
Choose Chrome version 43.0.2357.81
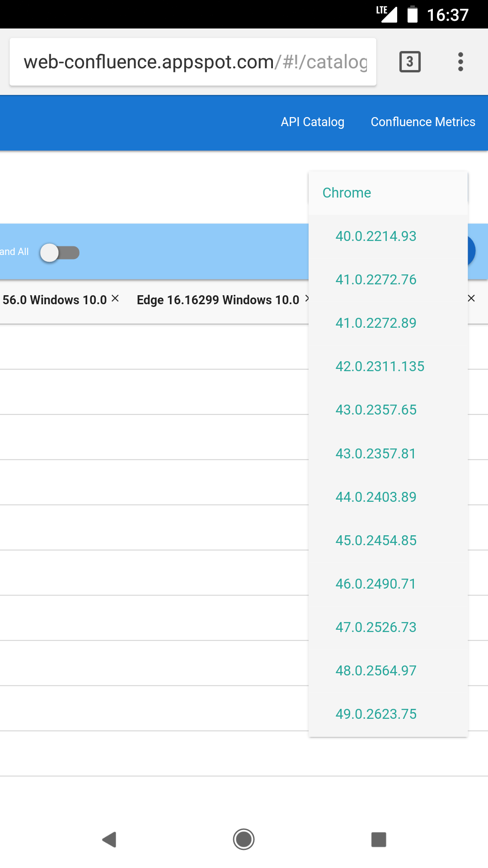coord(388,453)
